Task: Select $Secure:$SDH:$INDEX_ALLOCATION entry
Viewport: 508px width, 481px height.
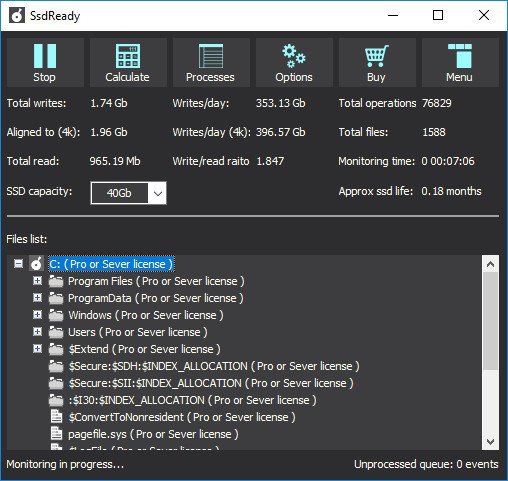Action: [x=214, y=366]
